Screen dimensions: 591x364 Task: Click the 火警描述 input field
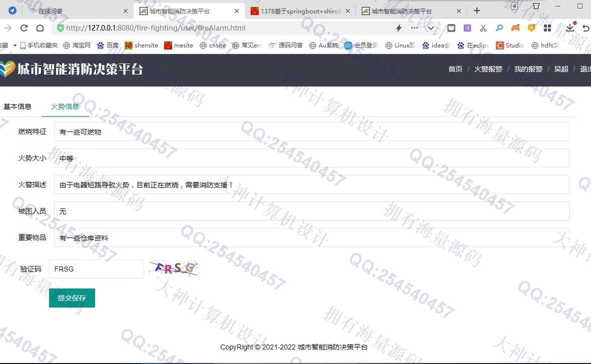coord(311,184)
